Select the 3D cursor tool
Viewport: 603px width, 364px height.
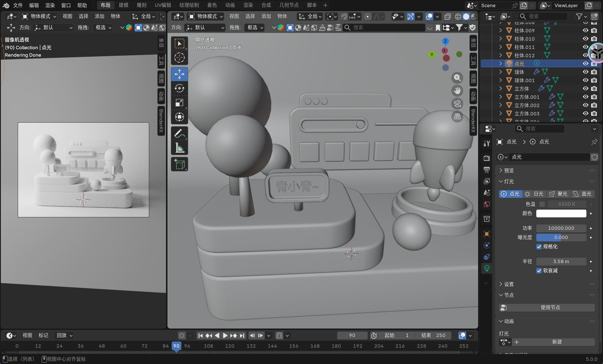click(180, 58)
